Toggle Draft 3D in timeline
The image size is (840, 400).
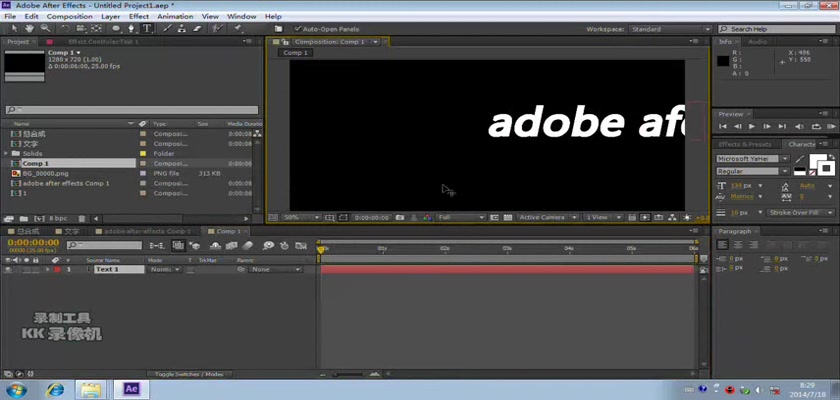[x=195, y=245]
